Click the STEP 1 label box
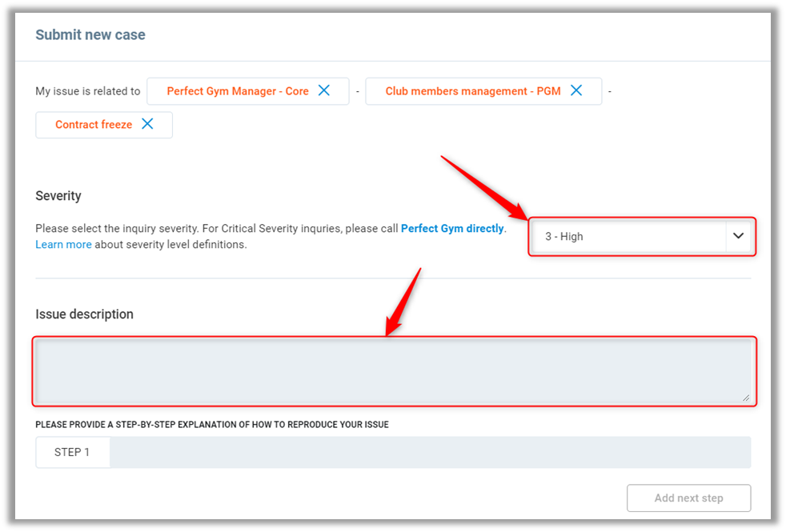 (72, 452)
